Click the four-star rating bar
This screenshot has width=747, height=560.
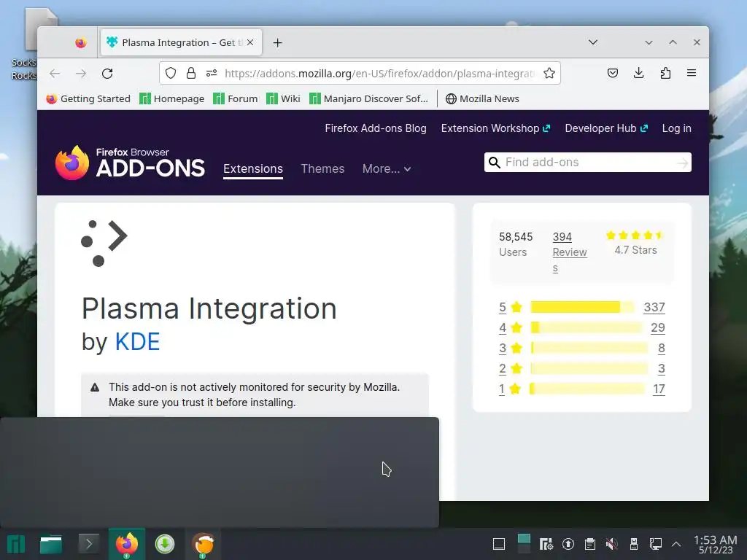click(586, 327)
